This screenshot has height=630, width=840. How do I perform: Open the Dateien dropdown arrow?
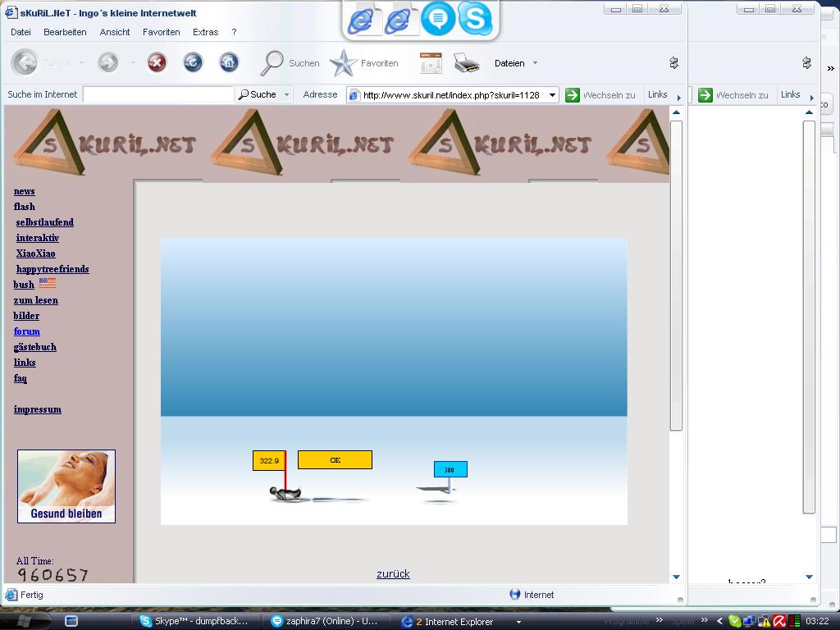coord(535,63)
